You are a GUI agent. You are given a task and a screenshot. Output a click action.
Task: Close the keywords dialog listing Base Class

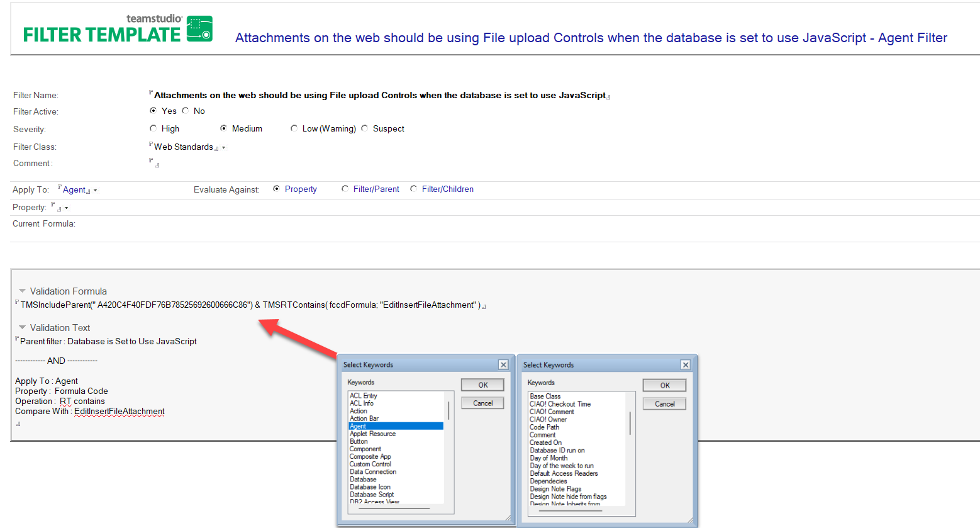click(686, 365)
